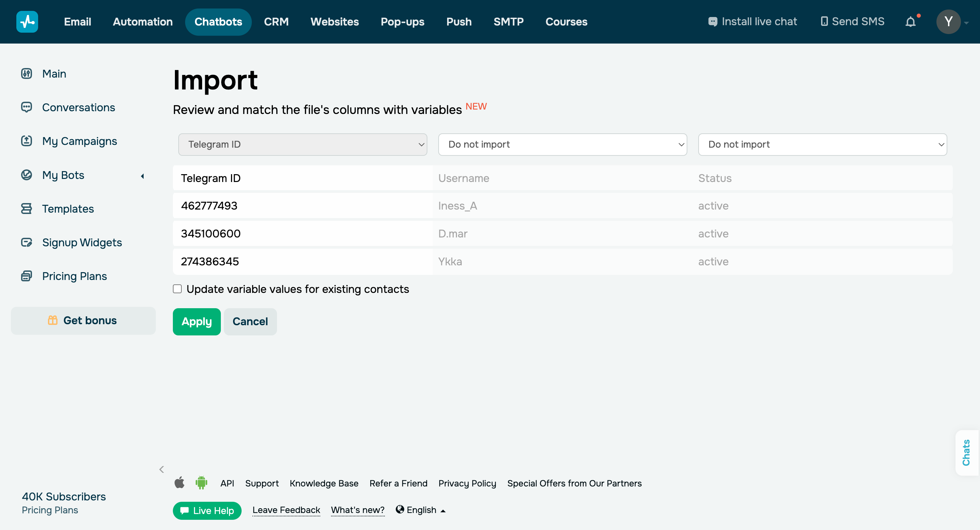The height and width of the screenshot is (530, 980).
Task: Click the My Campaigns megaphone icon
Action: coord(26,141)
